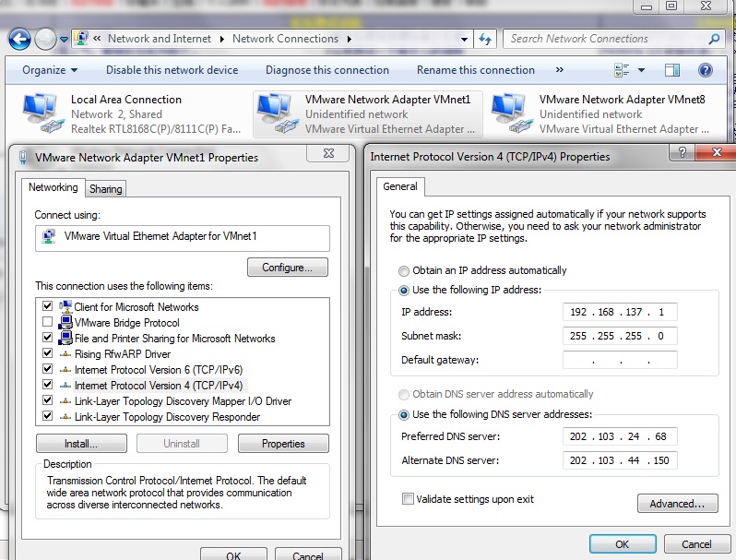Change view with the views icon

tap(622, 70)
